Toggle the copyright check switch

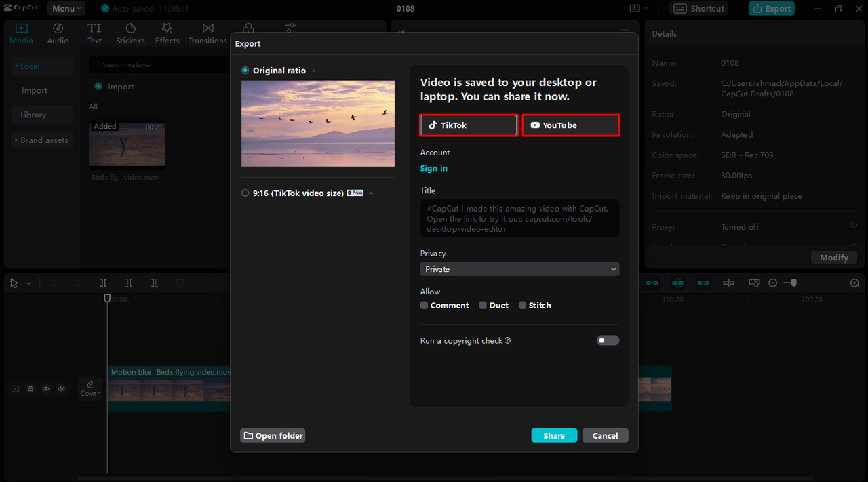[608, 340]
